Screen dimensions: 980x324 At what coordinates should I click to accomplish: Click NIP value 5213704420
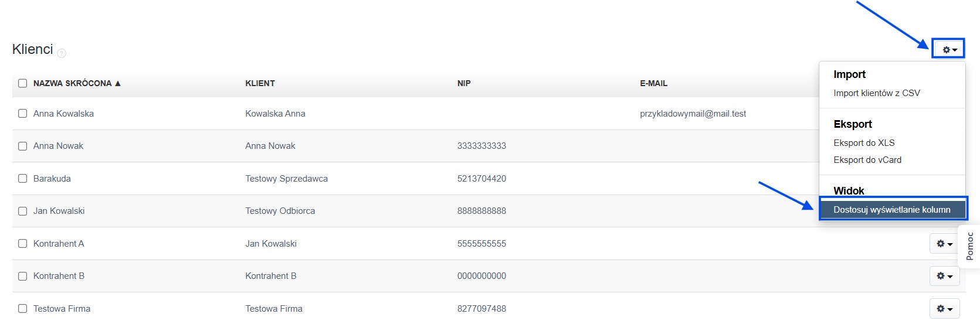click(481, 179)
